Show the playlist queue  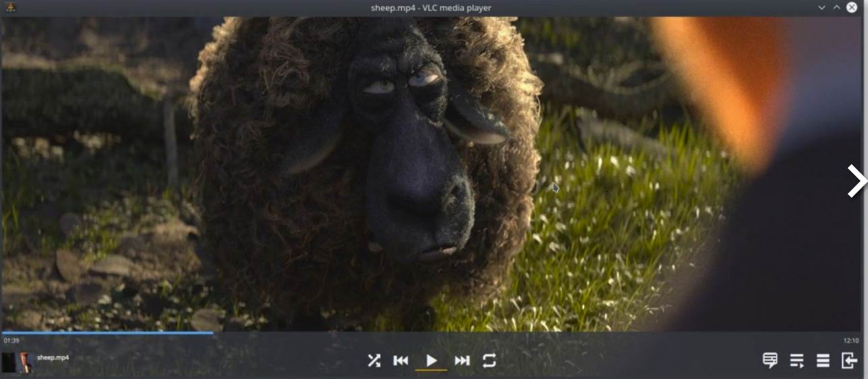click(797, 361)
